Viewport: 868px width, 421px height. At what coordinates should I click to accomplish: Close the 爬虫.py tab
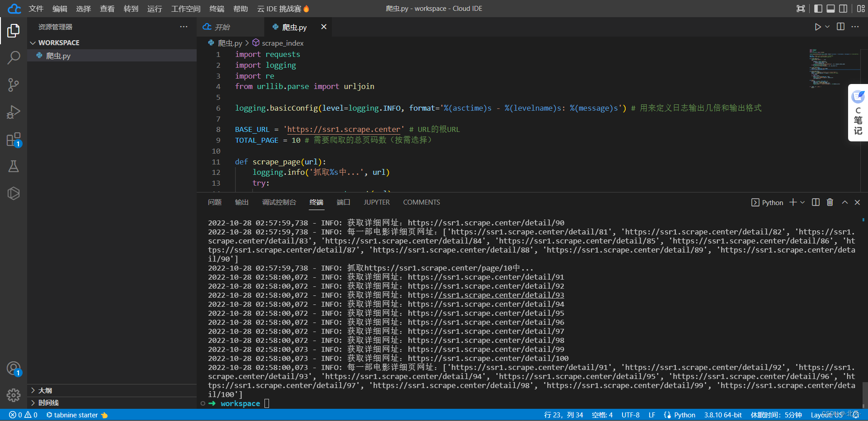[324, 27]
